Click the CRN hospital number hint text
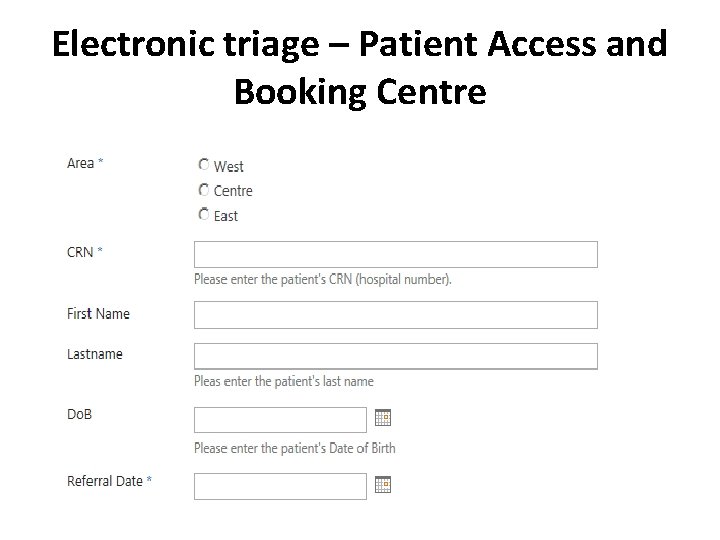 [x=323, y=280]
